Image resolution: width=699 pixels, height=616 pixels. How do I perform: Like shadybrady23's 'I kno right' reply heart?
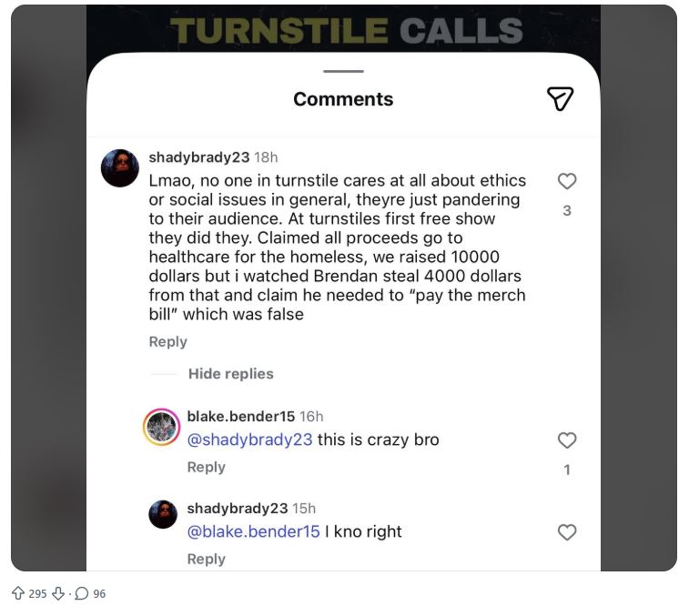[567, 531]
